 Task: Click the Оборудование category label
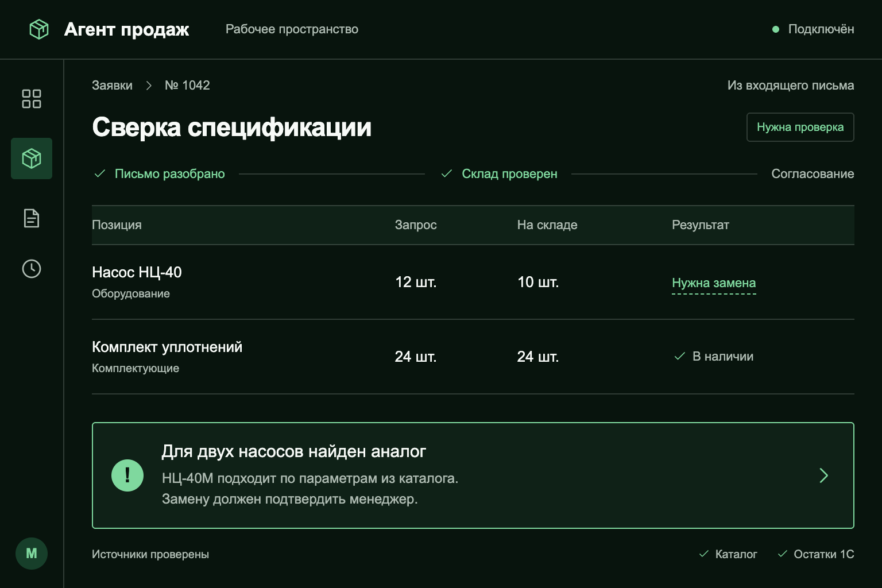point(131,293)
